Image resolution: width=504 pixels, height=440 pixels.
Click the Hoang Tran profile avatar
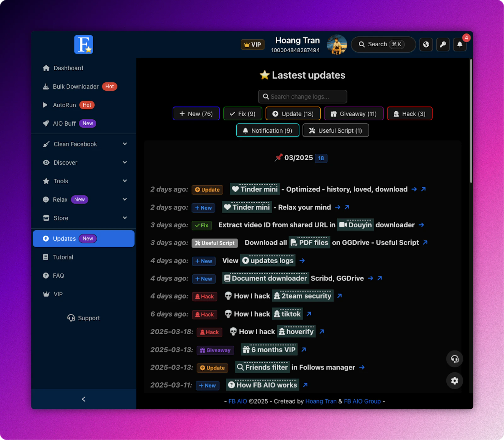pos(337,44)
